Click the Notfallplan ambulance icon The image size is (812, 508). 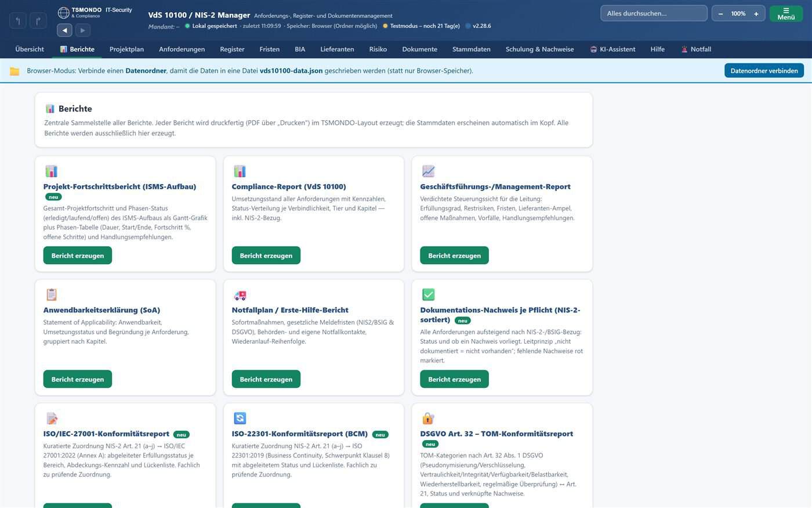[x=240, y=295]
